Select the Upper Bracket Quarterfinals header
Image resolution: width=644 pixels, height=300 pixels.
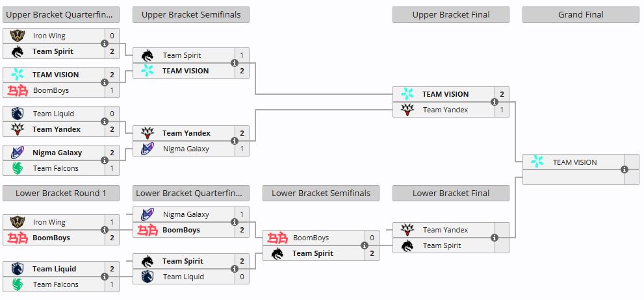click(x=61, y=15)
